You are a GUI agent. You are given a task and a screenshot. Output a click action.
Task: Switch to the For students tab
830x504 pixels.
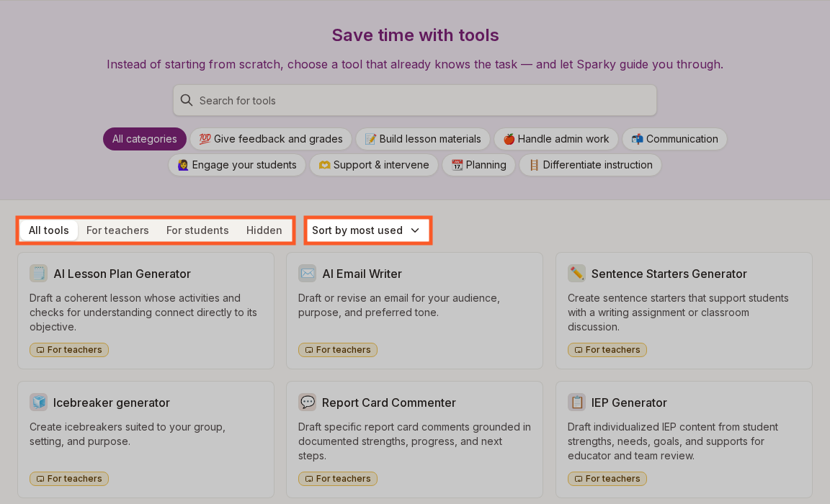pyautogui.click(x=197, y=230)
